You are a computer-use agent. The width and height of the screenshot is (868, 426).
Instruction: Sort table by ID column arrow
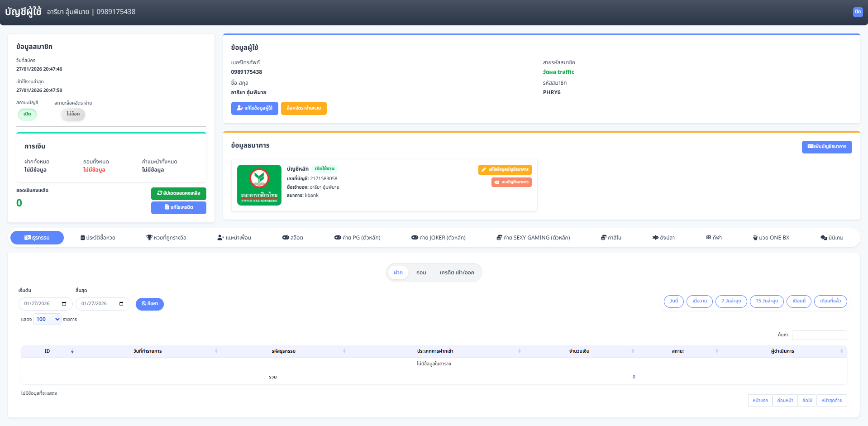pyautogui.click(x=72, y=351)
